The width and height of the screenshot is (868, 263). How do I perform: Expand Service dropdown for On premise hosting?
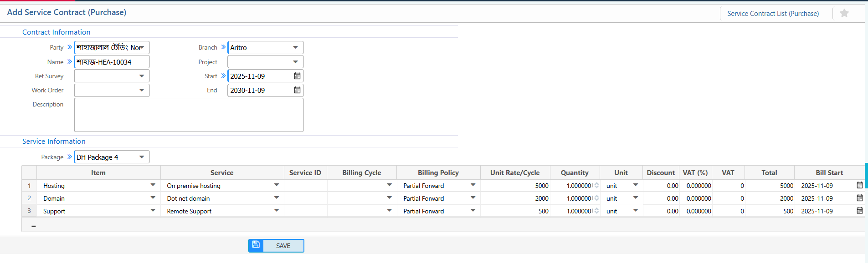coord(276,185)
